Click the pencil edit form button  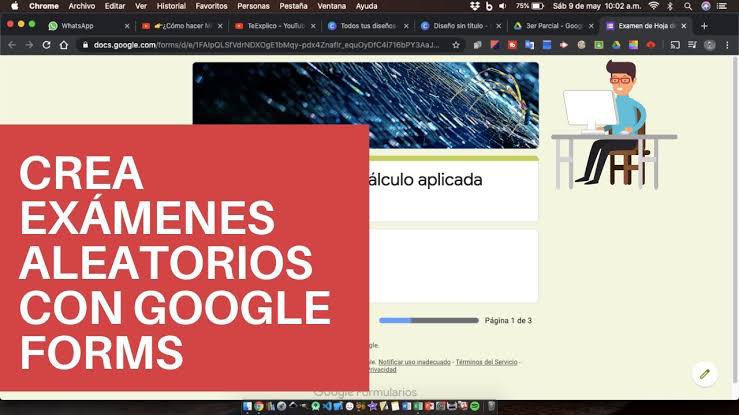pos(705,374)
